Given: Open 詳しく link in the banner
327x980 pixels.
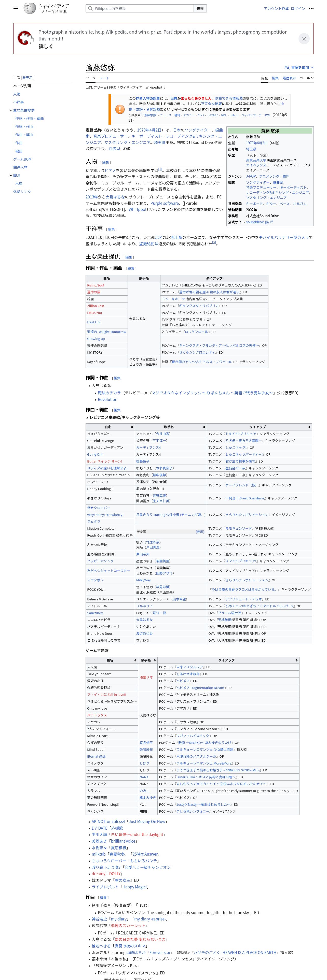Looking at the screenshot, I should tap(46, 46).
